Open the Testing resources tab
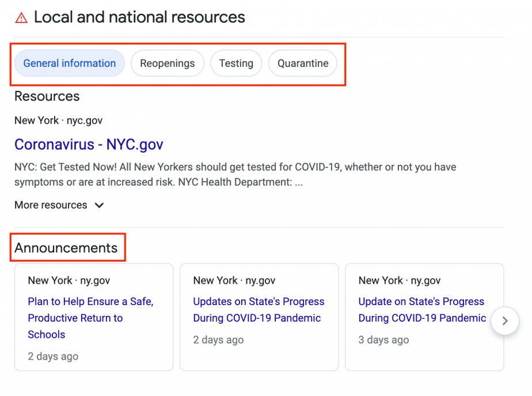Viewport: 532px width, 396px height. point(236,63)
